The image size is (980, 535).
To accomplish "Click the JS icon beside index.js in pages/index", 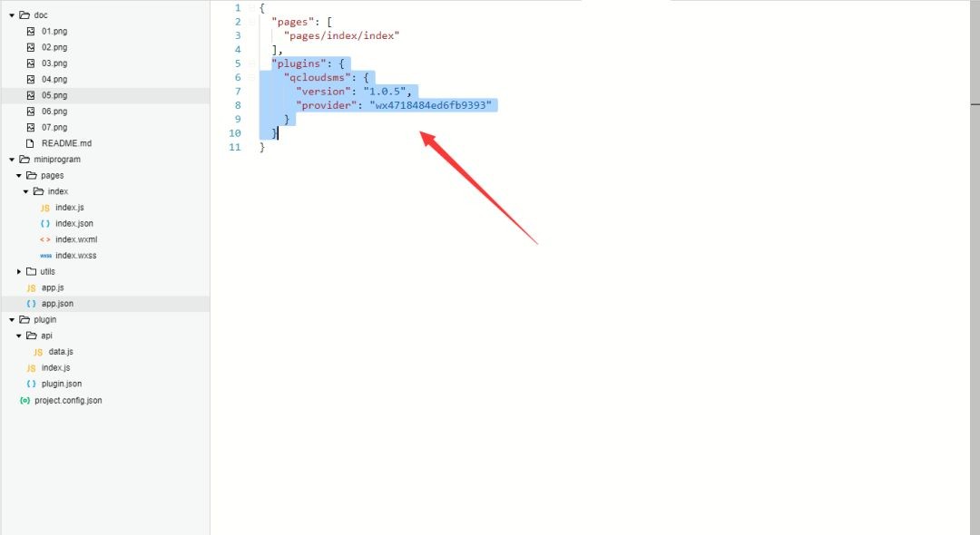I will 45,208.
